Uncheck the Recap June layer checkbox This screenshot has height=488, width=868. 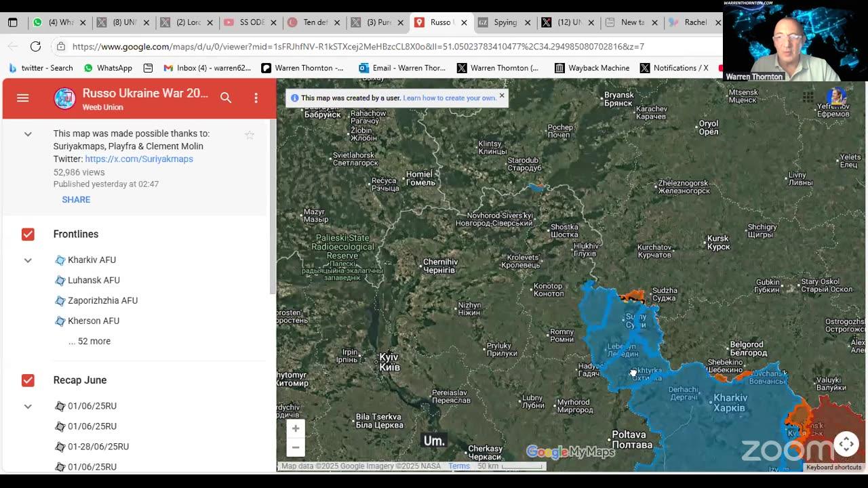(x=28, y=380)
